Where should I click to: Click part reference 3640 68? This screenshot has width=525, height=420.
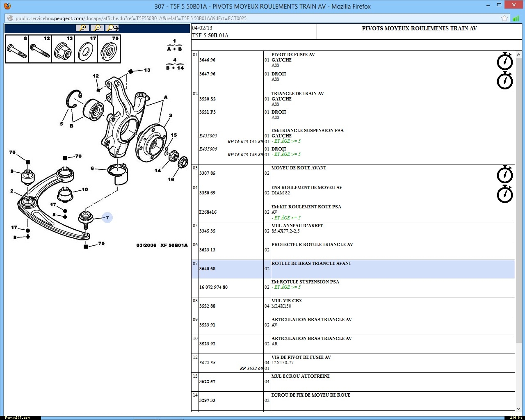click(x=207, y=269)
